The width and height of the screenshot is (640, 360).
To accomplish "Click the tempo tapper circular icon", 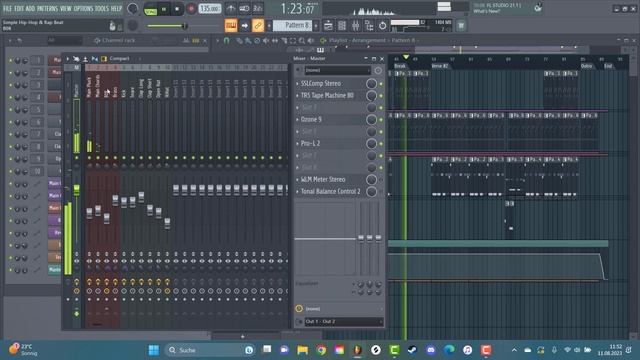I will (x=382, y=26).
